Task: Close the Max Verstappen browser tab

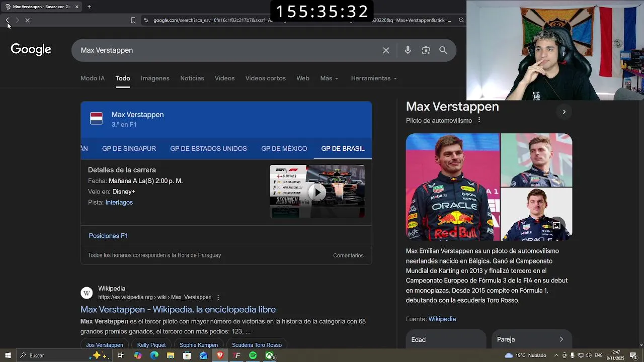Action: (76, 7)
